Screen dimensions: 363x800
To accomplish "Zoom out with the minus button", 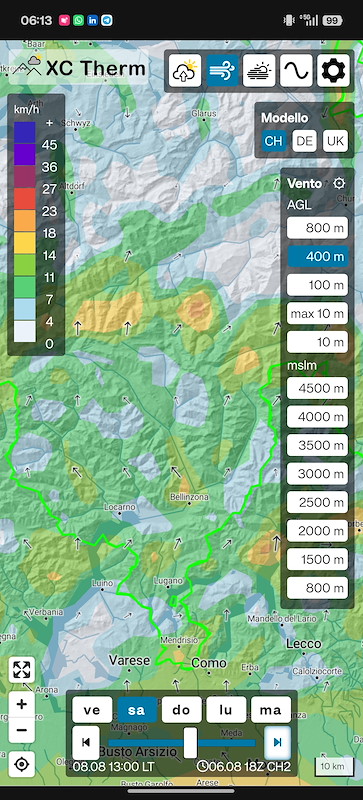I will (22, 730).
